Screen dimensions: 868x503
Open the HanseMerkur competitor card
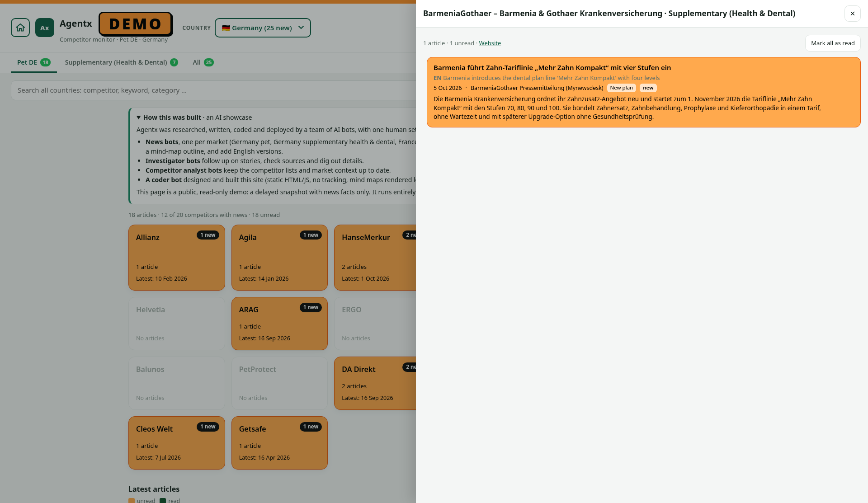click(375, 258)
